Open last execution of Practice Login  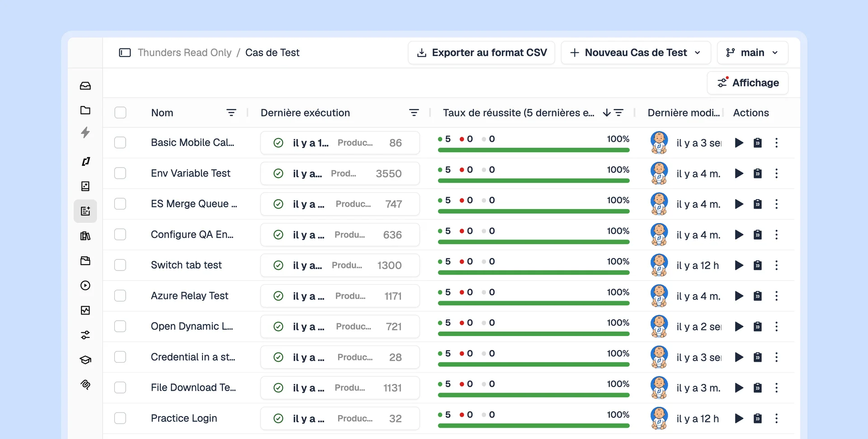(x=340, y=419)
